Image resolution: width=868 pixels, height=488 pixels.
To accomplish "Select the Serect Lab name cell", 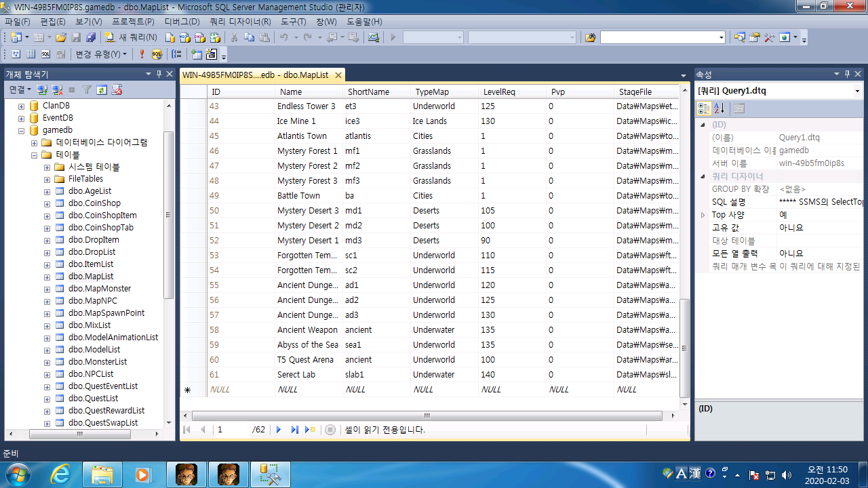I will point(309,375).
